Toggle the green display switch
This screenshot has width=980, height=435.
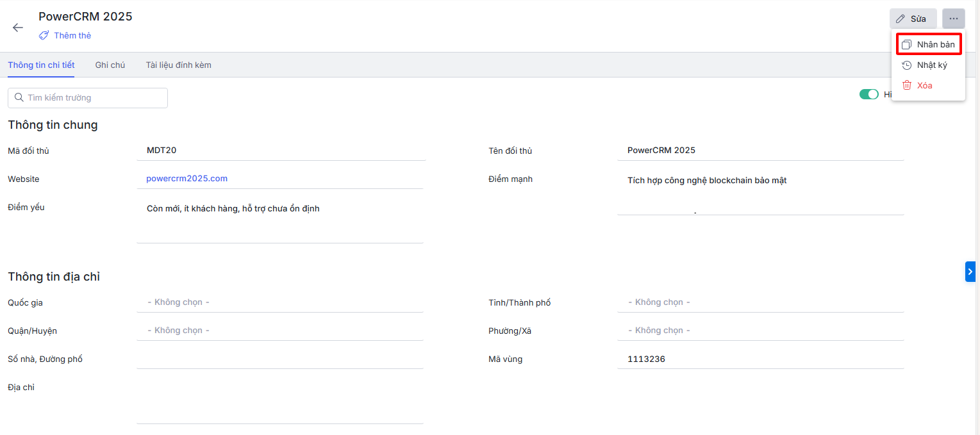(868, 94)
